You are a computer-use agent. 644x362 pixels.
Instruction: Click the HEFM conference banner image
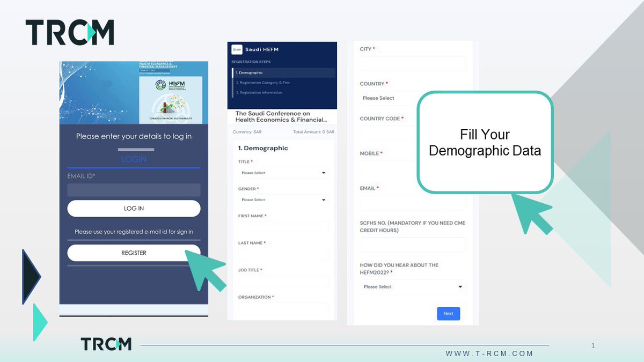coord(134,93)
